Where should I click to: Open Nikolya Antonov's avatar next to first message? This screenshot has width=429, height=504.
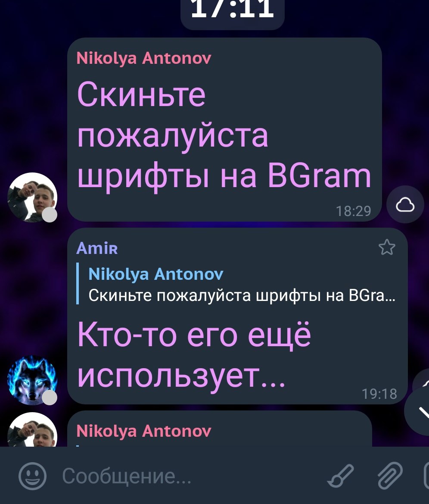[32, 197]
